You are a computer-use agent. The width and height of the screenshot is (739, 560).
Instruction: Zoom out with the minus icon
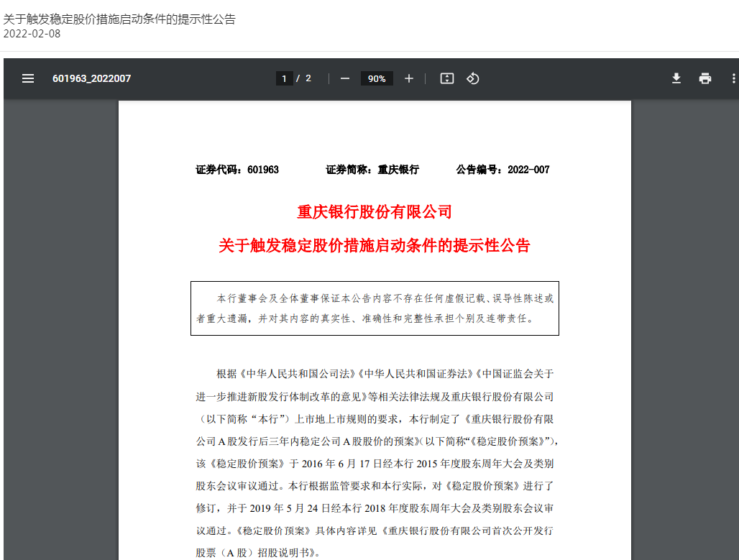tap(345, 79)
